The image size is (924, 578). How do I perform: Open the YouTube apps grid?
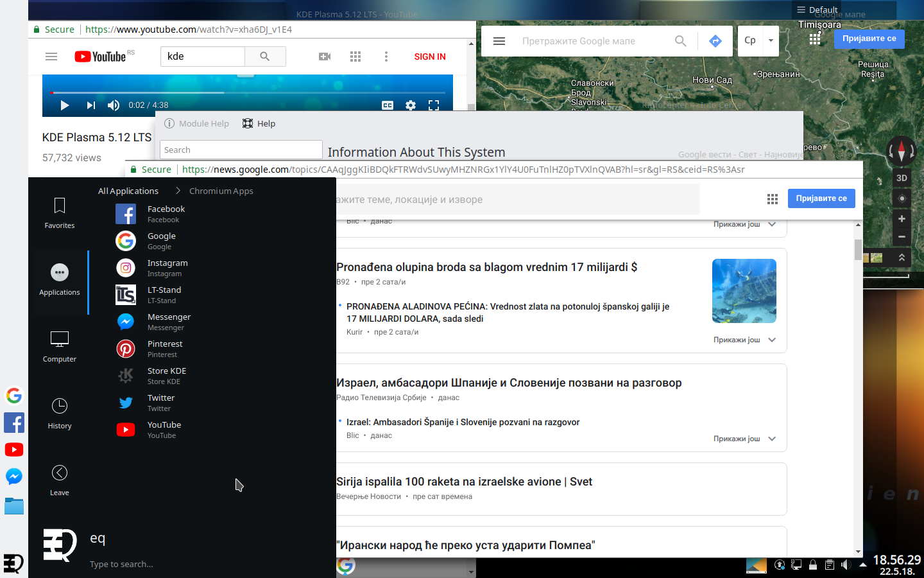click(355, 57)
